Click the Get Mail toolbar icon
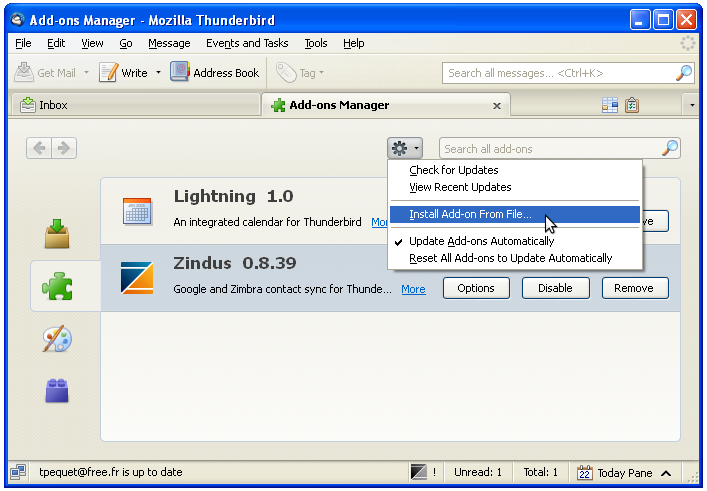Screen dimensions: 707x491 (24, 72)
